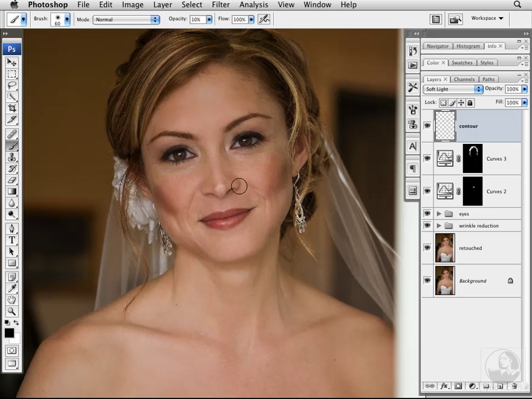Hide the Curves 2 layer
Screen dimensions: 532x399
click(x=427, y=191)
